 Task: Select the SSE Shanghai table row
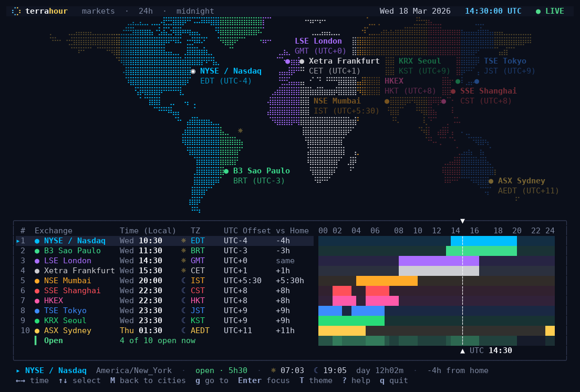(x=164, y=291)
